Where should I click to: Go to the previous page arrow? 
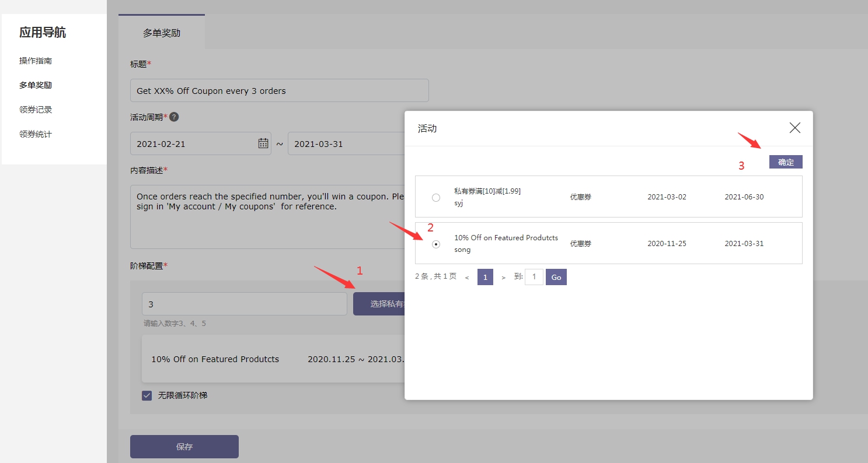[467, 278]
